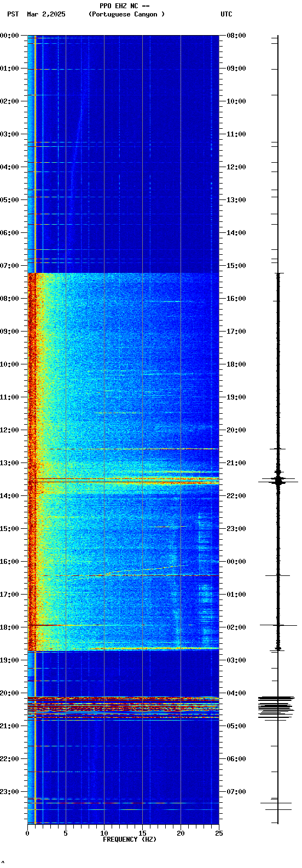This screenshot has width=302, height=868.
Task: Click the frequency axis tick label '20'
Action: coord(181,833)
